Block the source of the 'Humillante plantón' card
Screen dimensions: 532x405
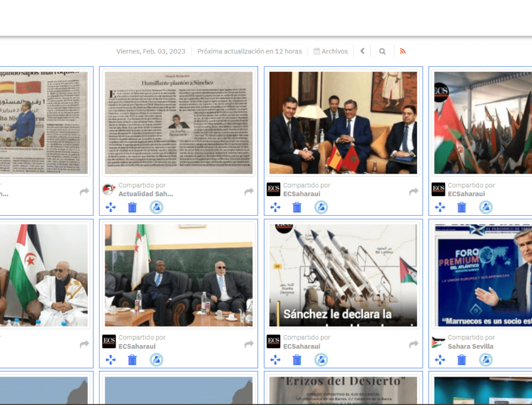tap(157, 207)
